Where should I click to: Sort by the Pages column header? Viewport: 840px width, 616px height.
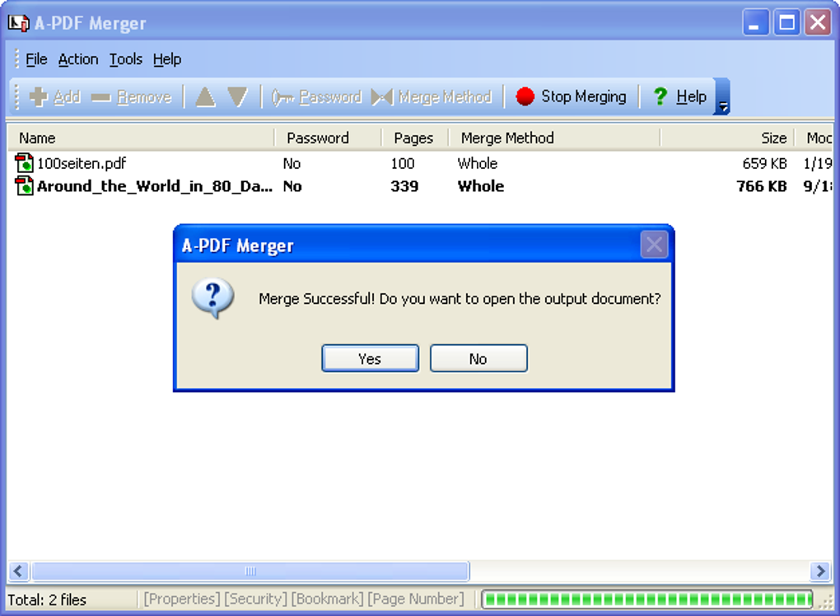point(414,138)
